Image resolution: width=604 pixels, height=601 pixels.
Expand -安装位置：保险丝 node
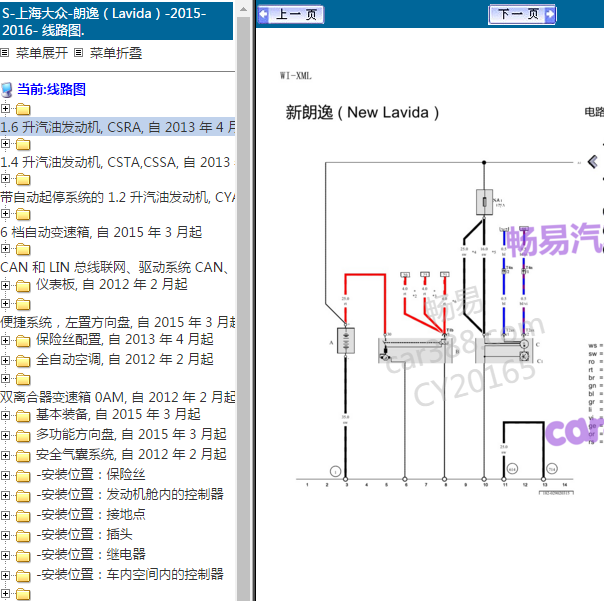pos(5,475)
